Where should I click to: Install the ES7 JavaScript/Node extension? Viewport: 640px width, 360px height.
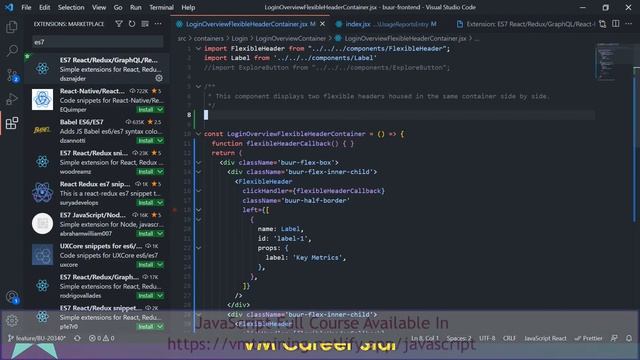click(146, 234)
